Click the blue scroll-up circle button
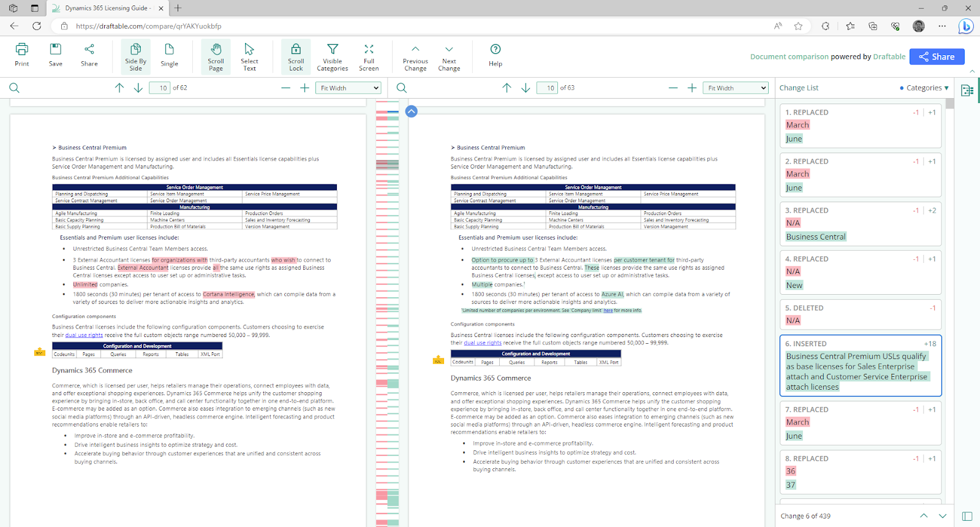The width and height of the screenshot is (980, 527). 412,112
